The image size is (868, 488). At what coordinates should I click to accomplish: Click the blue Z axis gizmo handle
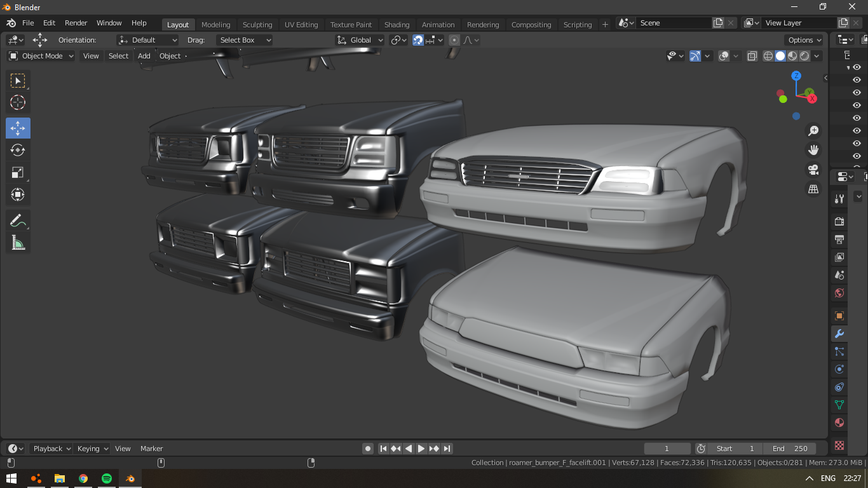click(x=796, y=76)
